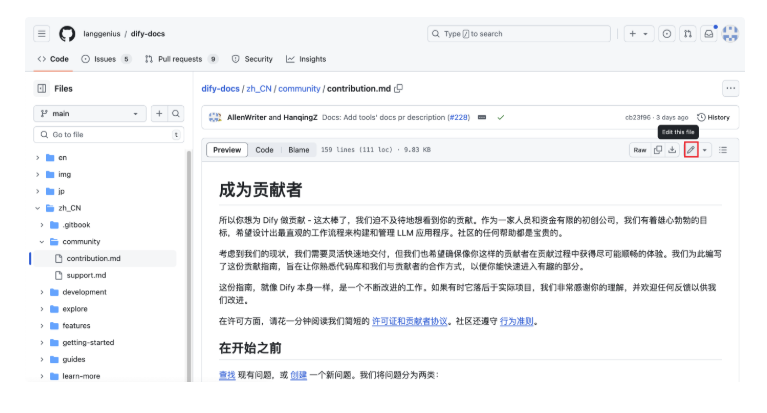This screenshot has height=413, width=767.
Task: Open the main branch dropdown
Action: pyautogui.click(x=90, y=114)
